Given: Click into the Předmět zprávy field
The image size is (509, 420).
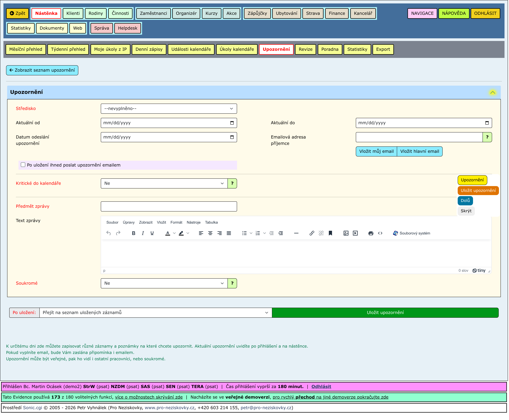Looking at the screenshot, I should [x=169, y=206].
